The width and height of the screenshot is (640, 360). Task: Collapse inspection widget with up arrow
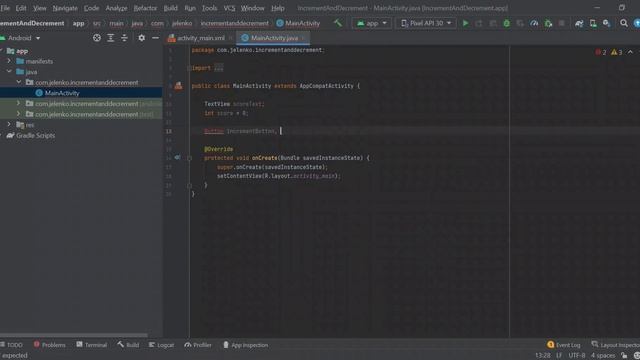tap(630, 52)
